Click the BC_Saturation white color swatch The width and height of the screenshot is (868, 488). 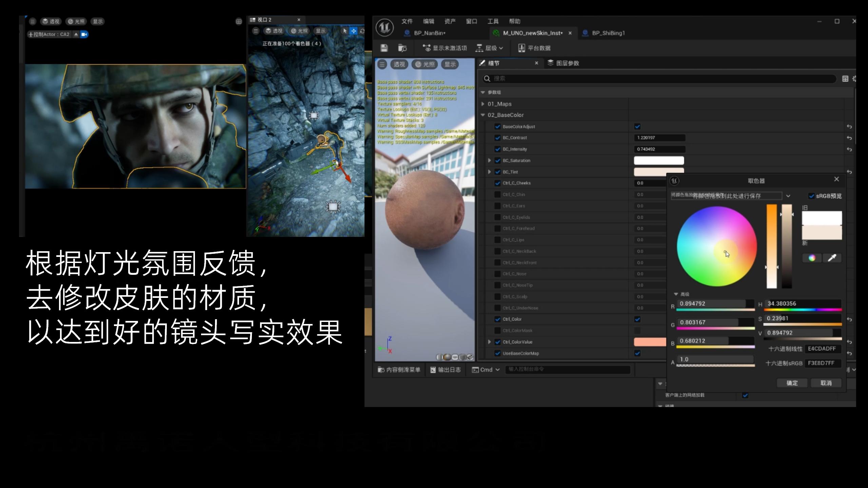point(659,160)
